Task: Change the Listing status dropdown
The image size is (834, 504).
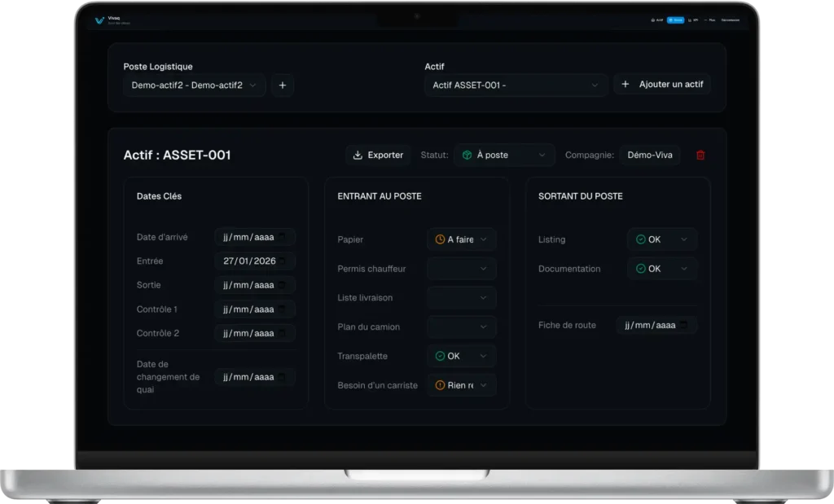Action: tap(662, 239)
